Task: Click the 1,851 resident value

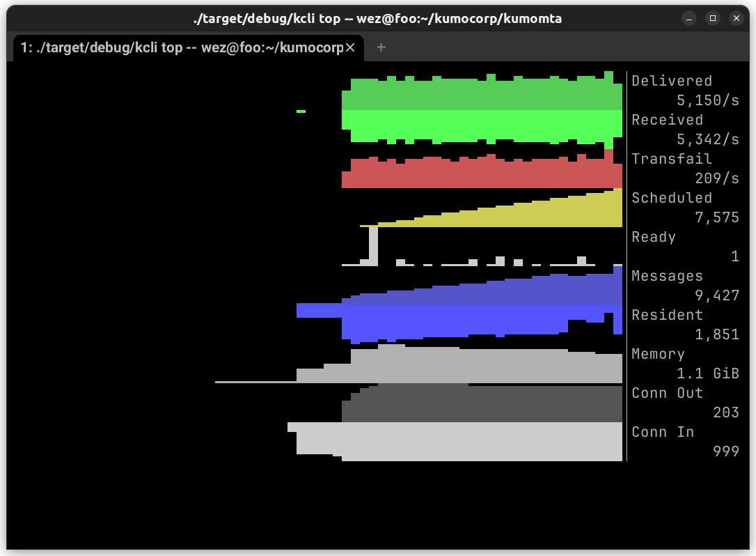Action: [x=717, y=334]
